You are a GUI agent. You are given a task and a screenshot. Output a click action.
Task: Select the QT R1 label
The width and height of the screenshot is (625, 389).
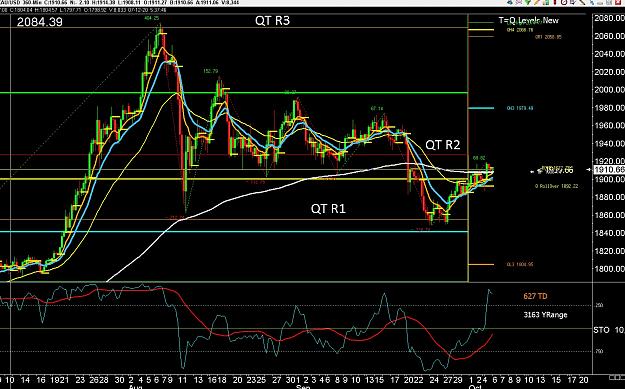(328, 208)
